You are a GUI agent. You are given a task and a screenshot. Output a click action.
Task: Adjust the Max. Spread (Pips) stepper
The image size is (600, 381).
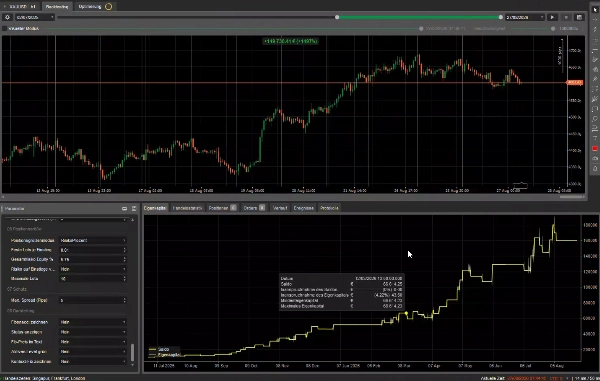pyautogui.click(x=124, y=300)
